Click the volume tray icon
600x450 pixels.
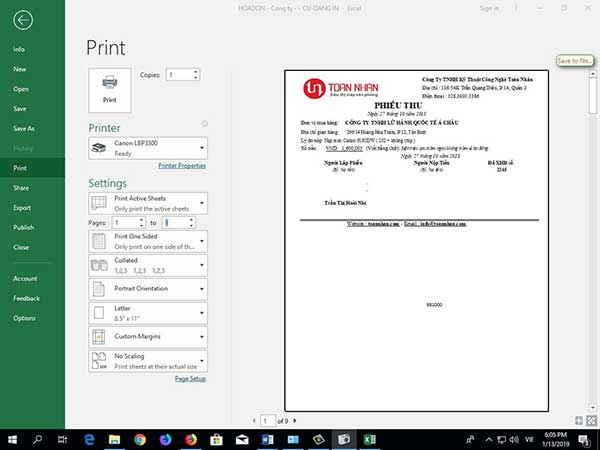(x=514, y=440)
